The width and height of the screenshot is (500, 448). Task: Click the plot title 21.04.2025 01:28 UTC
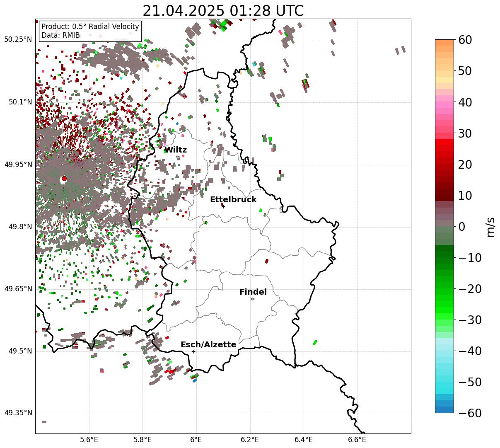tap(223, 11)
